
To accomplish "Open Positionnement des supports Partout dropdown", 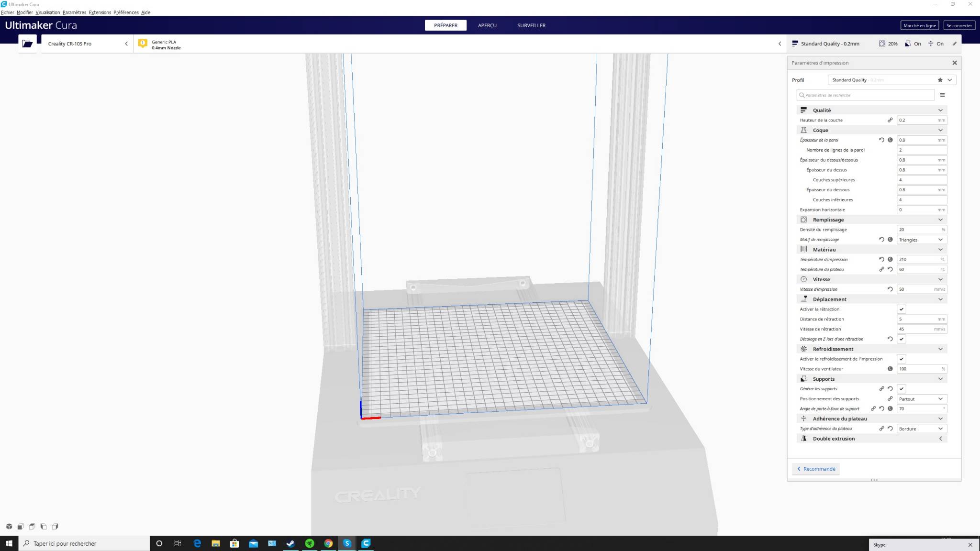I will pyautogui.click(x=922, y=399).
